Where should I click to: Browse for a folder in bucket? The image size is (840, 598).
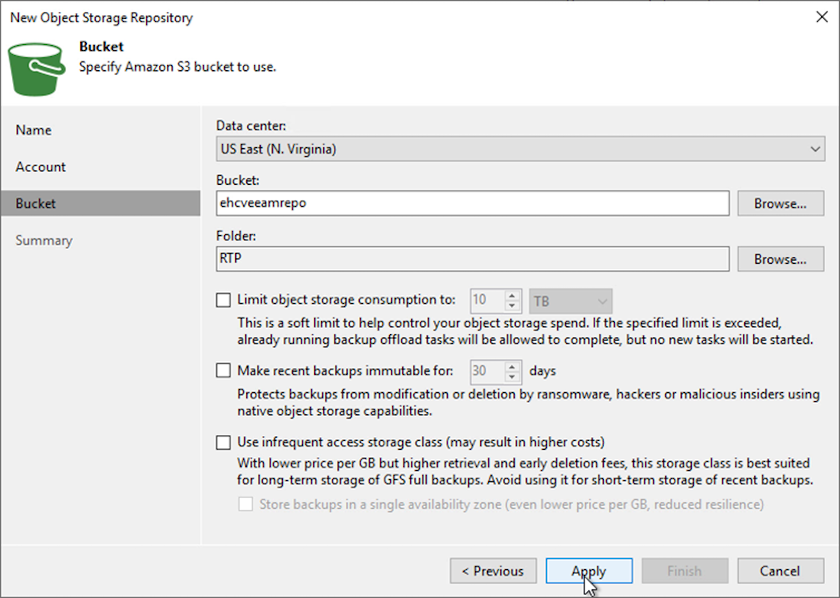coord(780,259)
